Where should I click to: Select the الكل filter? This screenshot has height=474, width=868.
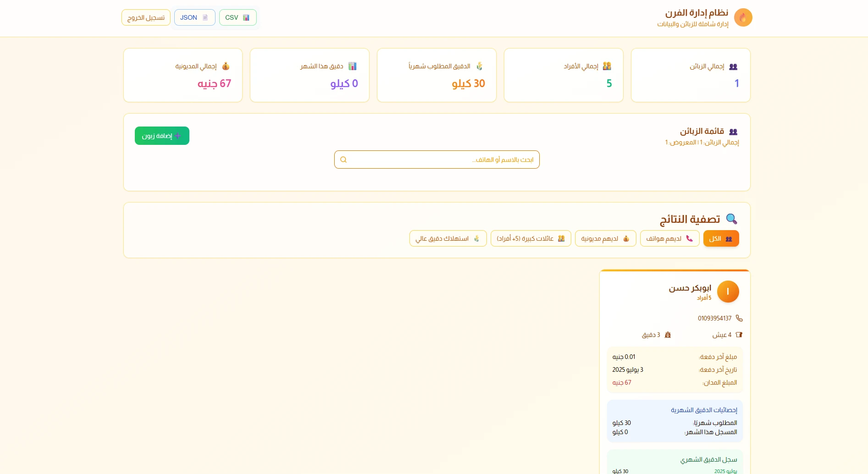[x=721, y=239]
